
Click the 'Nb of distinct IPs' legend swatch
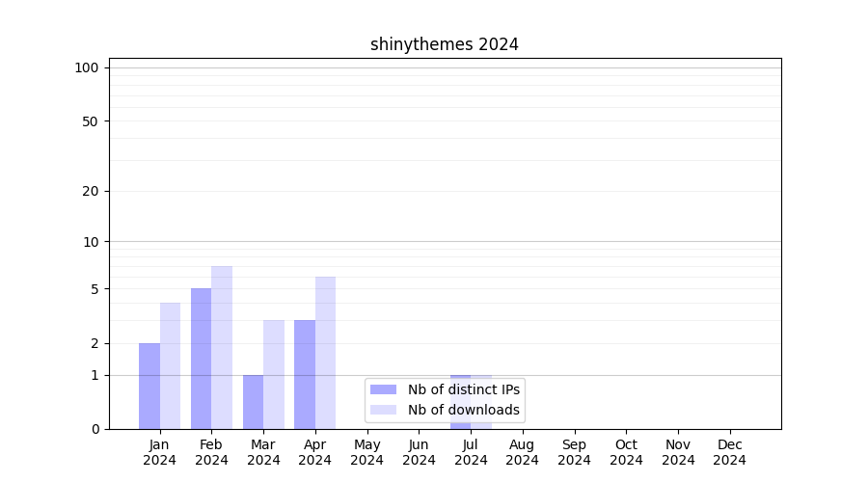coord(383,389)
